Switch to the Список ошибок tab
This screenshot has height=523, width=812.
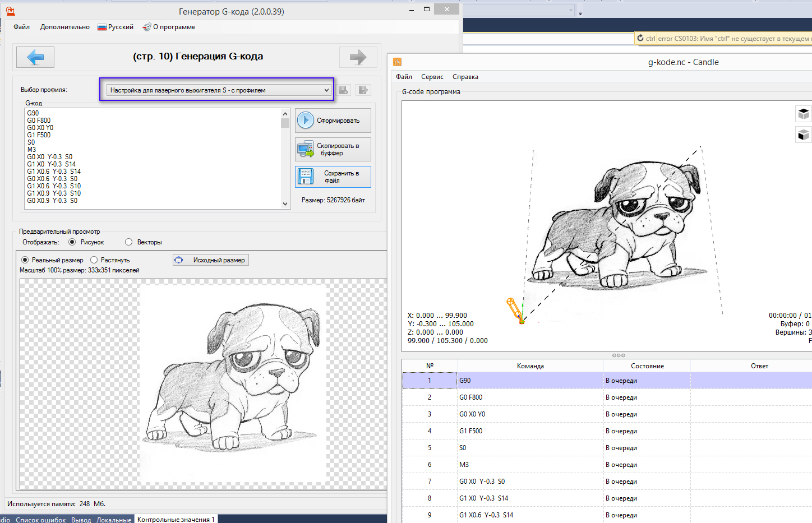pyautogui.click(x=41, y=520)
